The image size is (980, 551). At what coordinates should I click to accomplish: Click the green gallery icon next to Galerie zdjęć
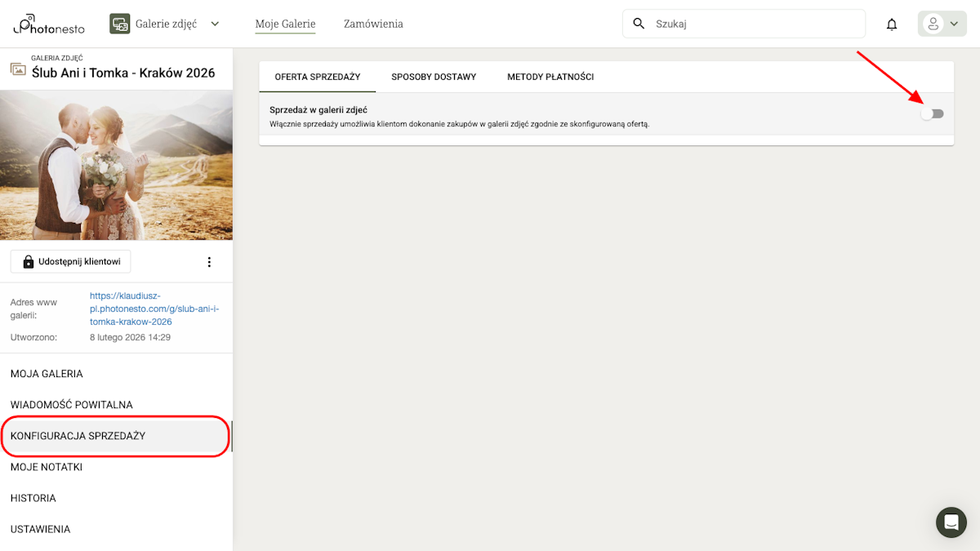(119, 23)
